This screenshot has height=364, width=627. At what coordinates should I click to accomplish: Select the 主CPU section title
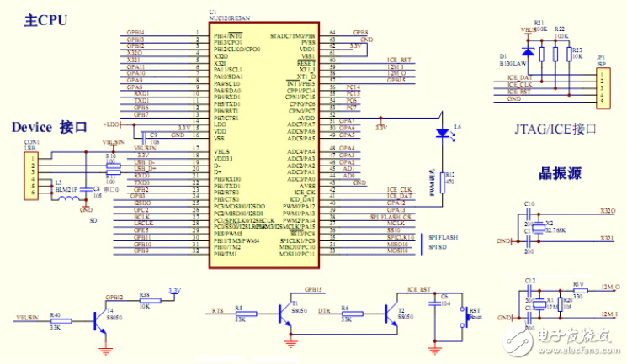click(45, 18)
